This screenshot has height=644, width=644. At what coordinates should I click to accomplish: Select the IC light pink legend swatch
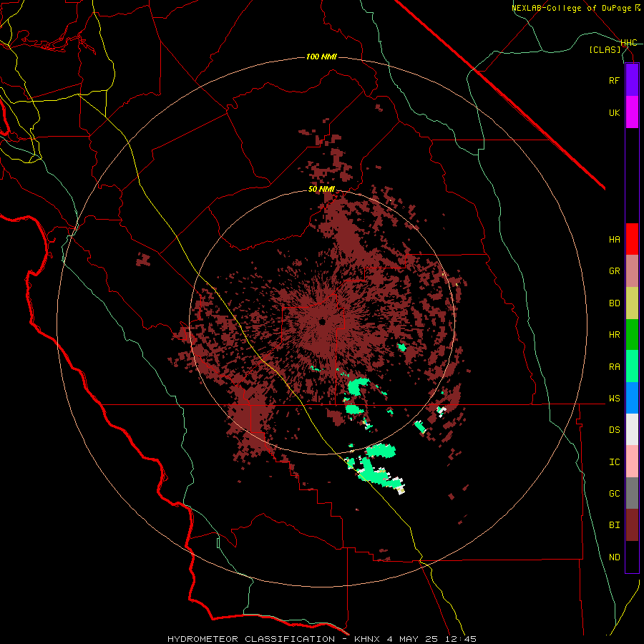[x=632, y=462]
